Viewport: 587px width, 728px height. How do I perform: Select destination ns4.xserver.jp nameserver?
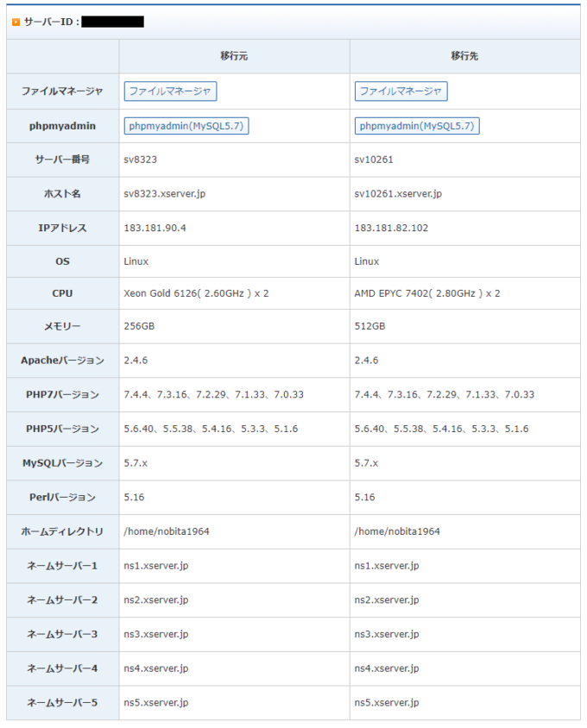click(x=387, y=668)
